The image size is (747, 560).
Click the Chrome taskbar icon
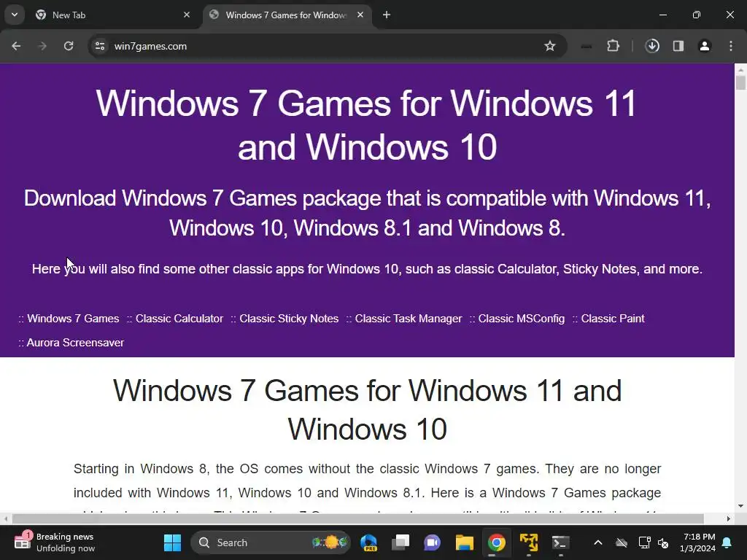[x=496, y=542]
